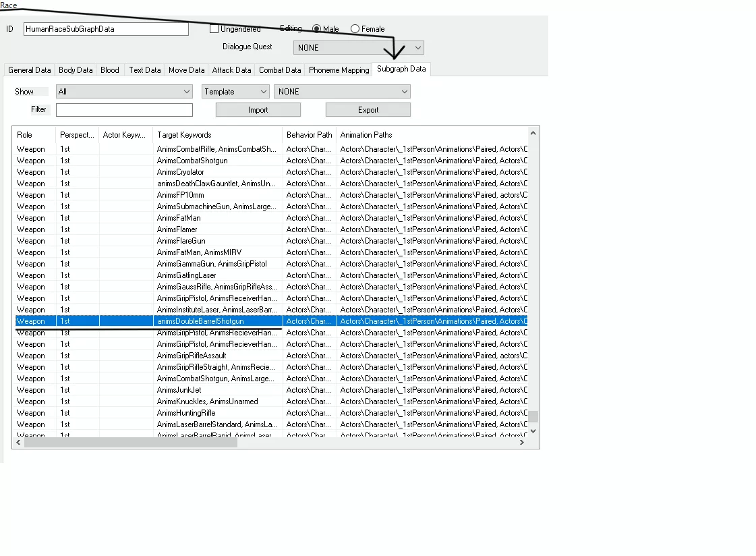Open the Template dropdown
The height and width of the screenshot is (556, 756).
pos(235,92)
